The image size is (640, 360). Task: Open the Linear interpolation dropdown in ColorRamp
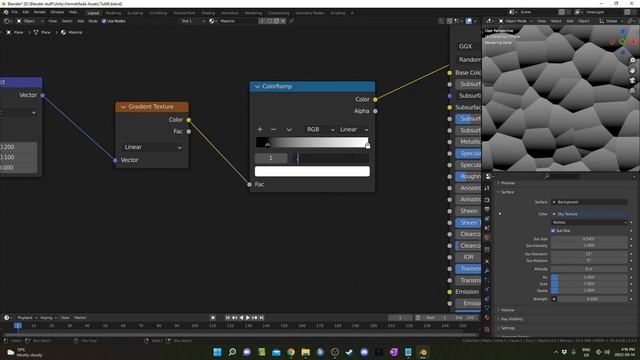[354, 129]
